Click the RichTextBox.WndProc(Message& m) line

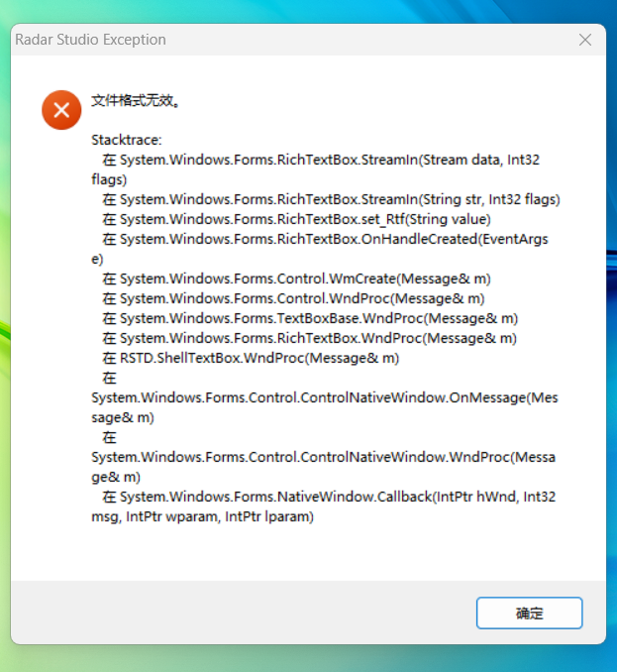pyautogui.click(x=310, y=338)
